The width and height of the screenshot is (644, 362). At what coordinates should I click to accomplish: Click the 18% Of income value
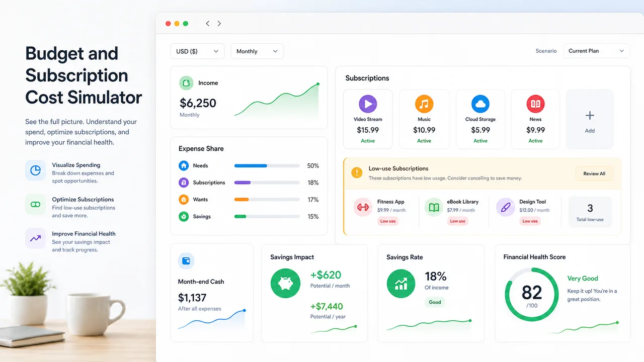click(x=436, y=276)
